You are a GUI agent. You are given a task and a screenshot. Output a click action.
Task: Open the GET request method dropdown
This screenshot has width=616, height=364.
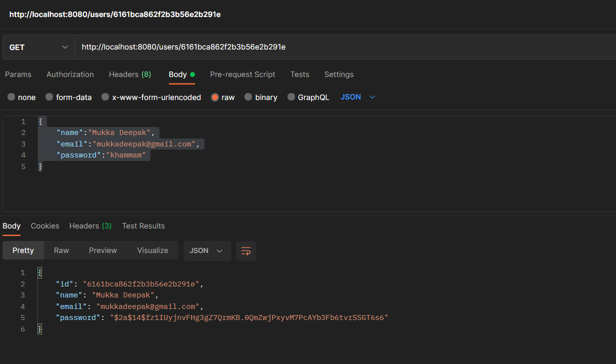[x=37, y=46]
